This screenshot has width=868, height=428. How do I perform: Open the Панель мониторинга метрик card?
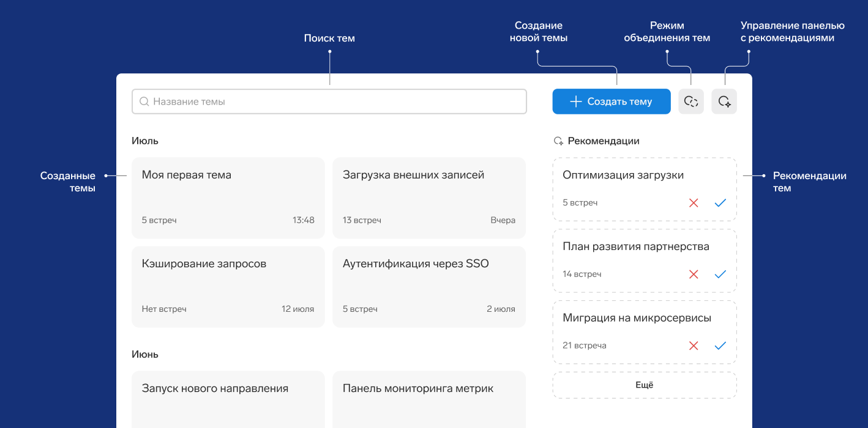click(x=429, y=399)
